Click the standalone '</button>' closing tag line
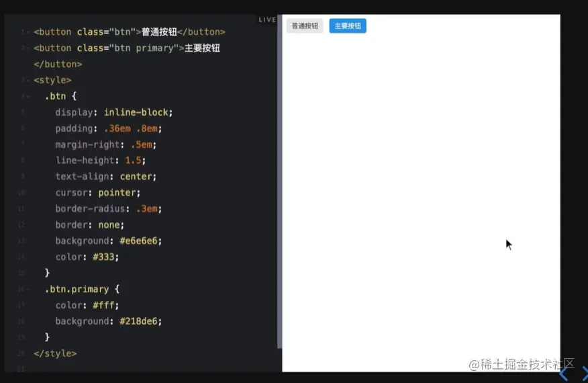The height and width of the screenshot is (383, 588). [x=58, y=65]
